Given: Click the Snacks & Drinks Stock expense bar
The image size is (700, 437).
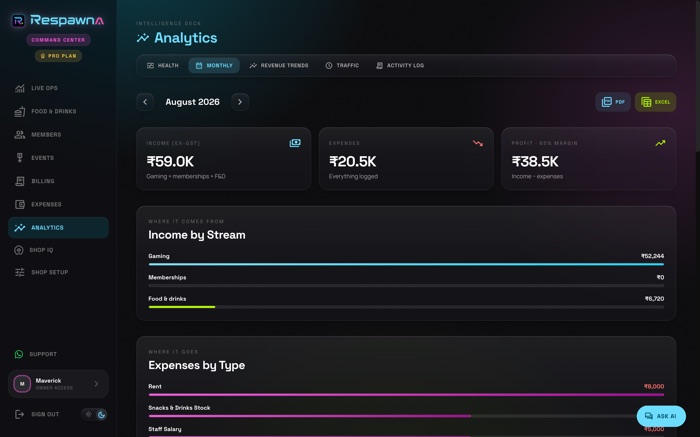Looking at the screenshot, I should 406,416.
